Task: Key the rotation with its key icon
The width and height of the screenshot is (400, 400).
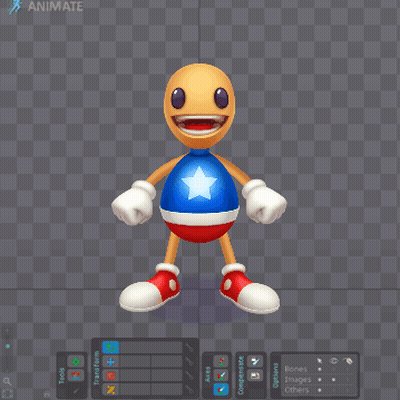Action: pos(190,348)
